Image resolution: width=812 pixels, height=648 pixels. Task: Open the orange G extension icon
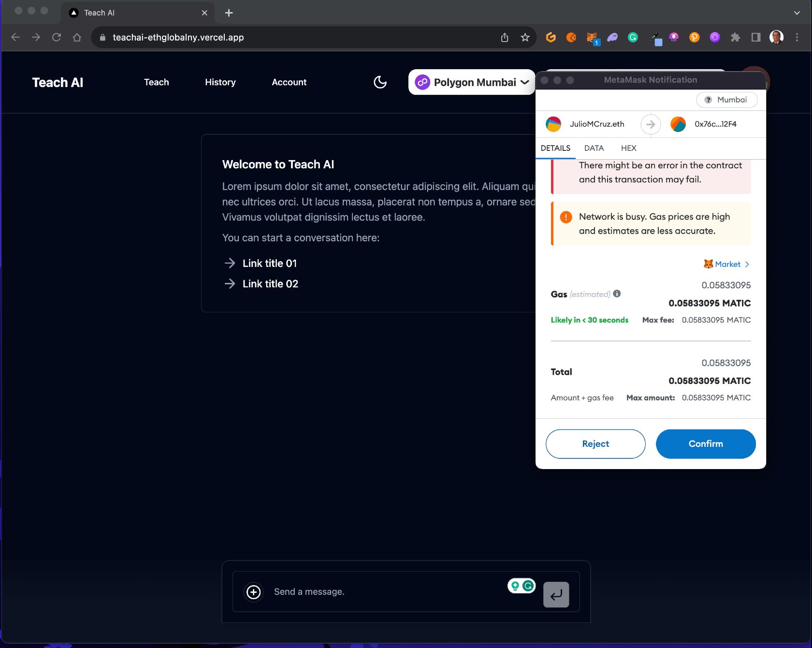pos(551,37)
